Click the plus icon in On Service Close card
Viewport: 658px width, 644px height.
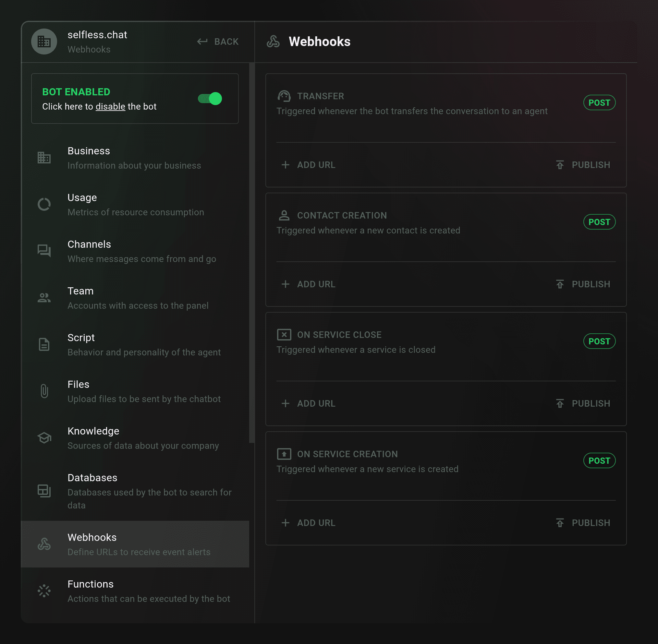tap(285, 403)
